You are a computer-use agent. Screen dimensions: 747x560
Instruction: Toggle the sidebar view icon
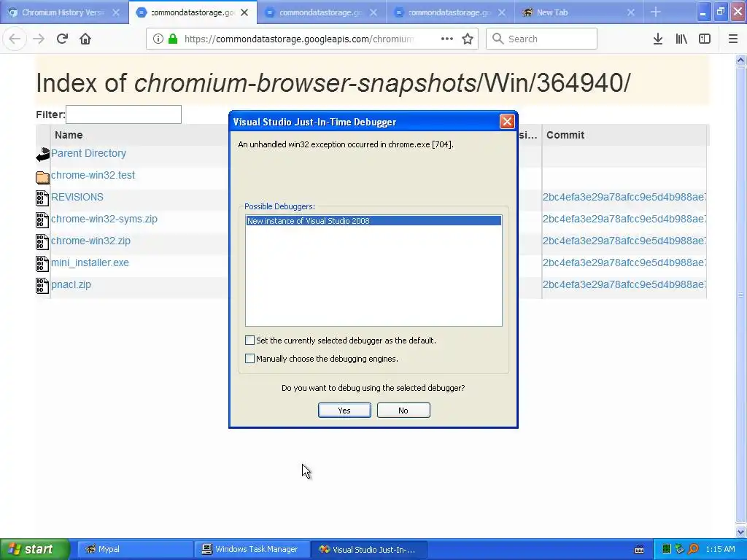[705, 39]
